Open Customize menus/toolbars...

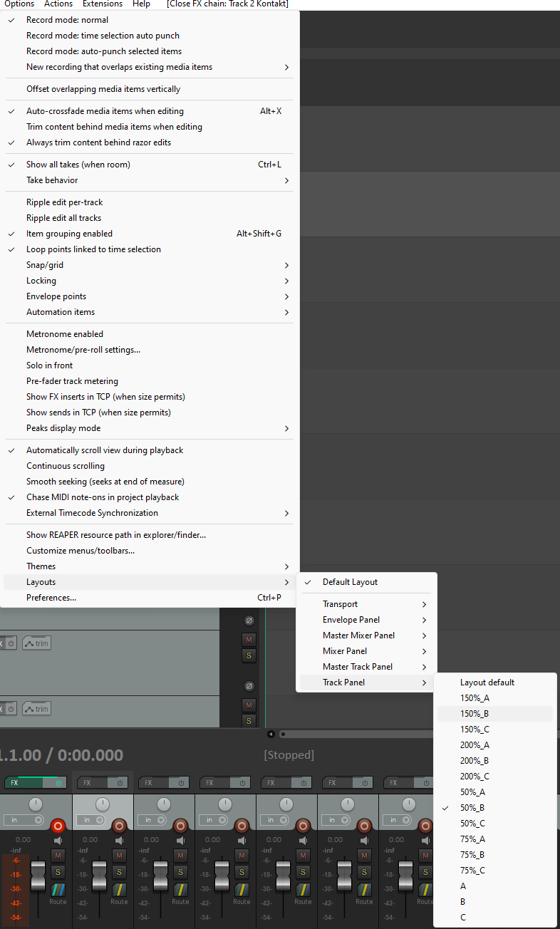150,551
